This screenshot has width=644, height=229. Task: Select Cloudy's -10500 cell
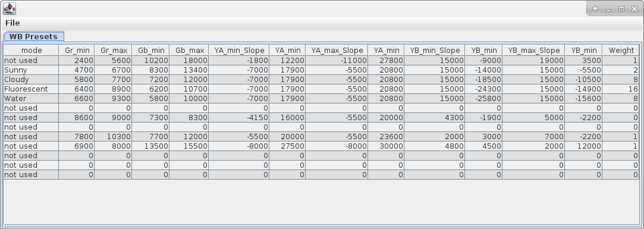pos(583,80)
